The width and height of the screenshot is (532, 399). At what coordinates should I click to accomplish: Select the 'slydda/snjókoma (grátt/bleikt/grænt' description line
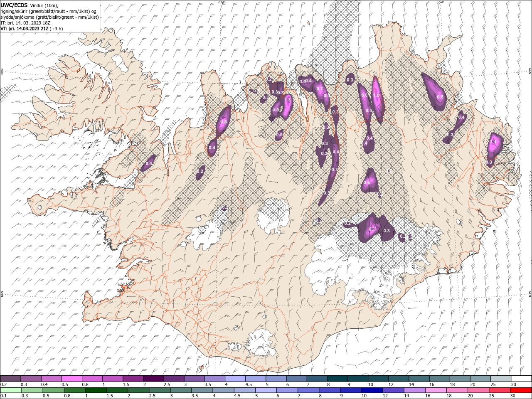click(49, 17)
